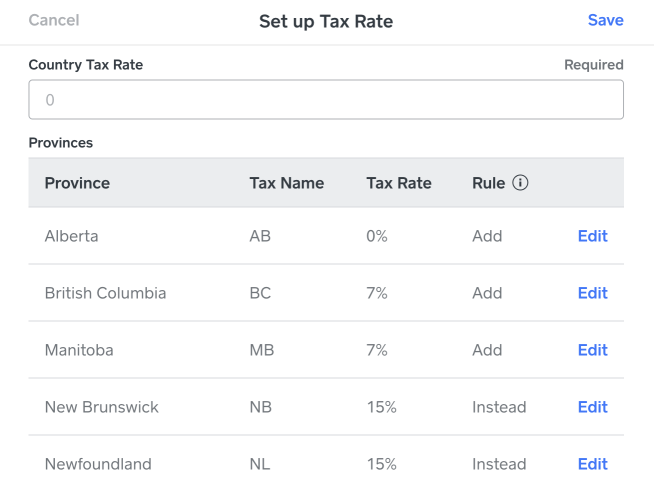Select the Newfoundland province name
Screen dimensions: 654x483
[98, 464]
